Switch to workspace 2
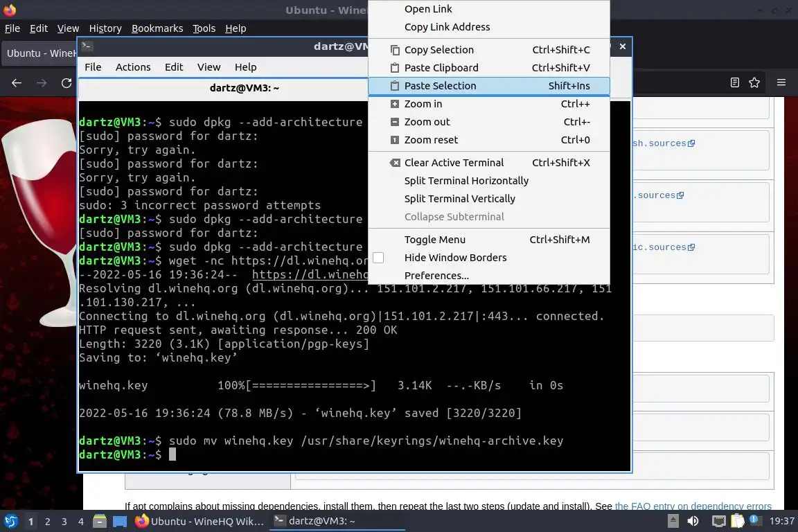 (x=48, y=522)
